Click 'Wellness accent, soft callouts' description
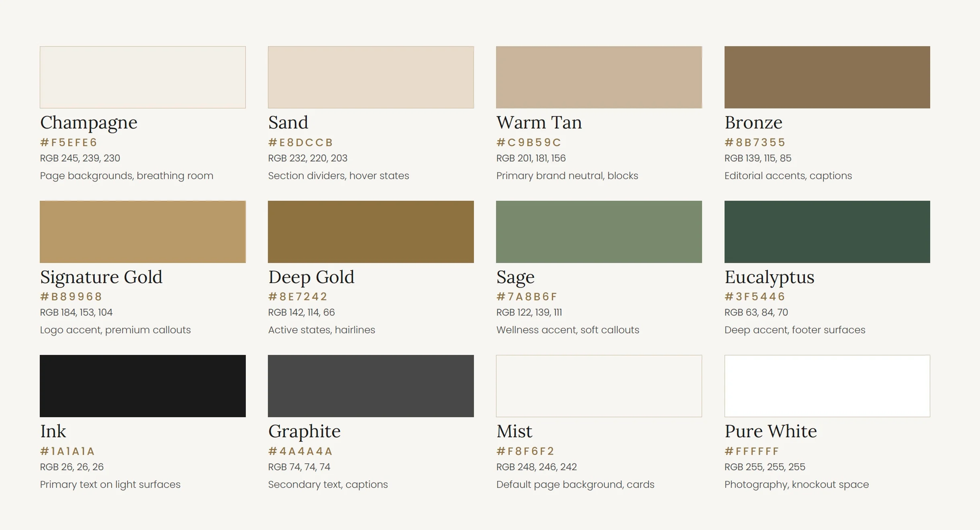The image size is (980, 530). pos(568,330)
